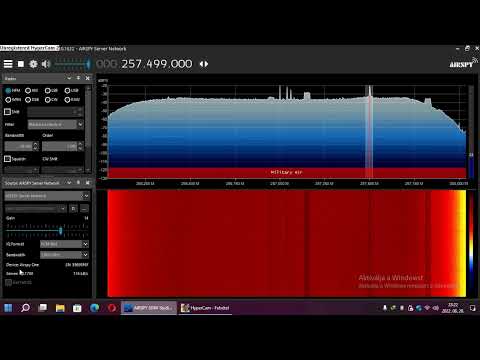The height and width of the screenshot is (360, 480).
Task: Open the Filter type dropdown
Action: click(x=56, y=124)
